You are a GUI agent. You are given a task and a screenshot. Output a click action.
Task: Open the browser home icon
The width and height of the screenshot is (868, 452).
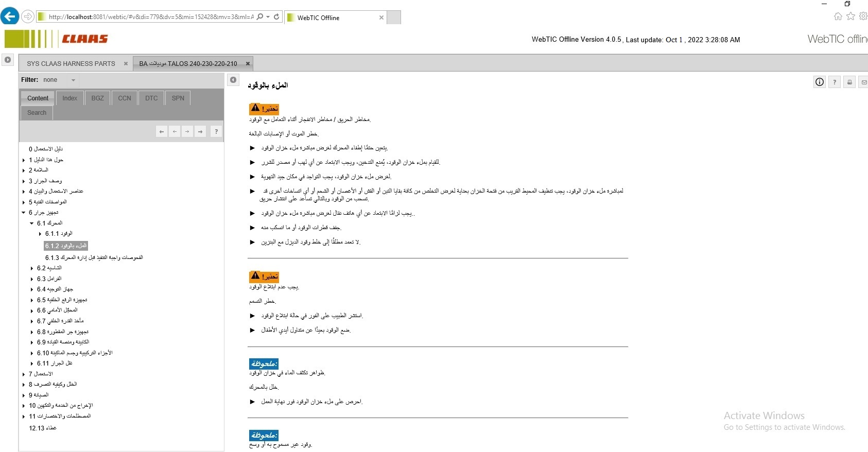coord(838,16)
